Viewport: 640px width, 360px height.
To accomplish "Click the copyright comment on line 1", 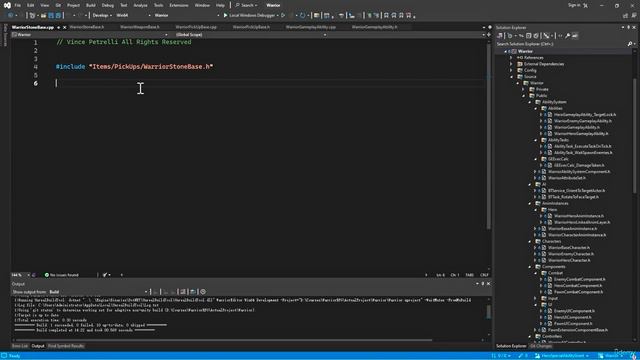I will (x=124, y=42).
